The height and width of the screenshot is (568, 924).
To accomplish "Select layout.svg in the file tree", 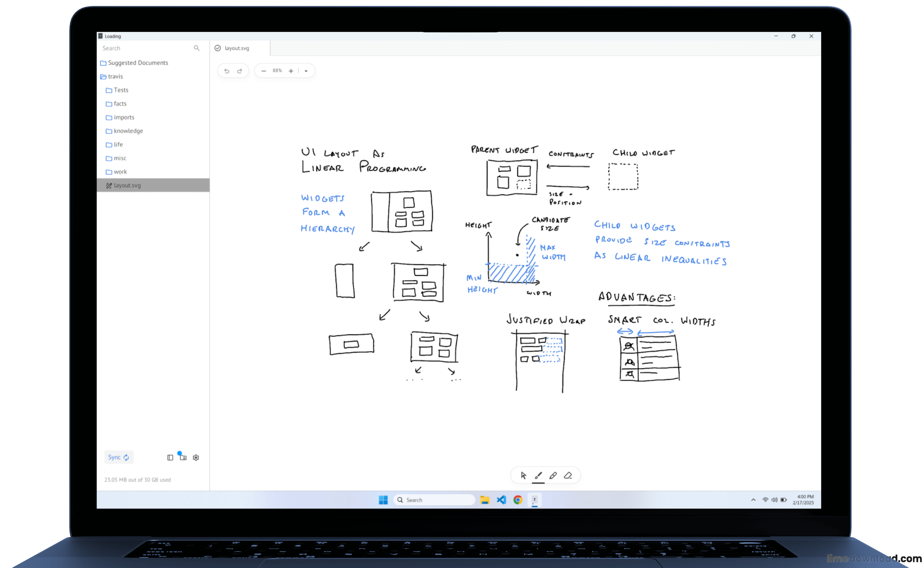I will coord(153,185).
